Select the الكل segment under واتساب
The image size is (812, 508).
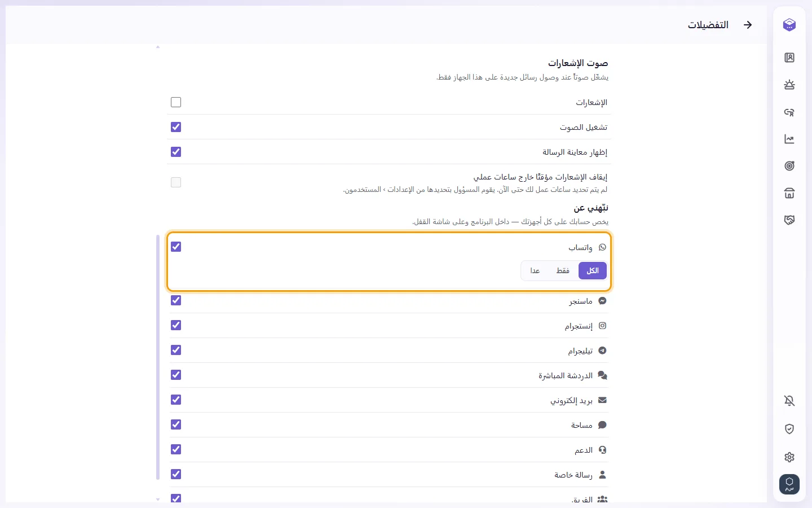(x=593, y=270)
